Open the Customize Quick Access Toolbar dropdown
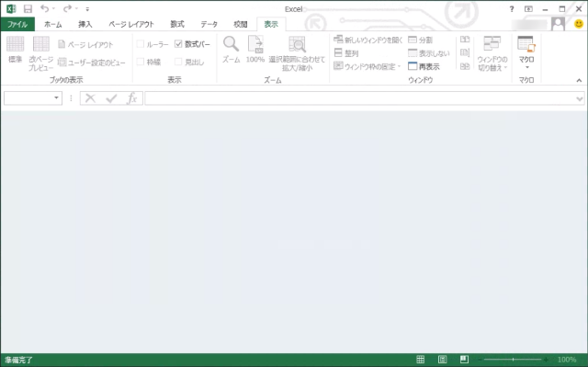The image size is (588, 367). tap(87, 9)
